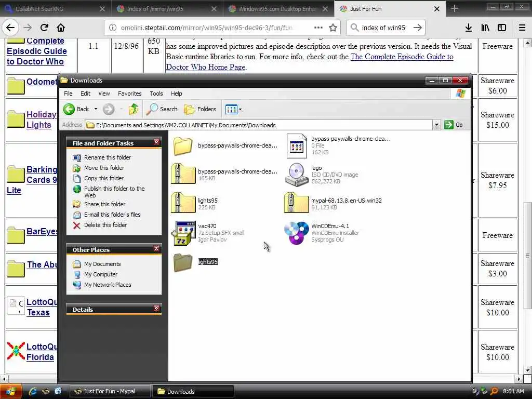Open browser downloads arrow icon
The image size is (532, 399).
pos(469,28)
